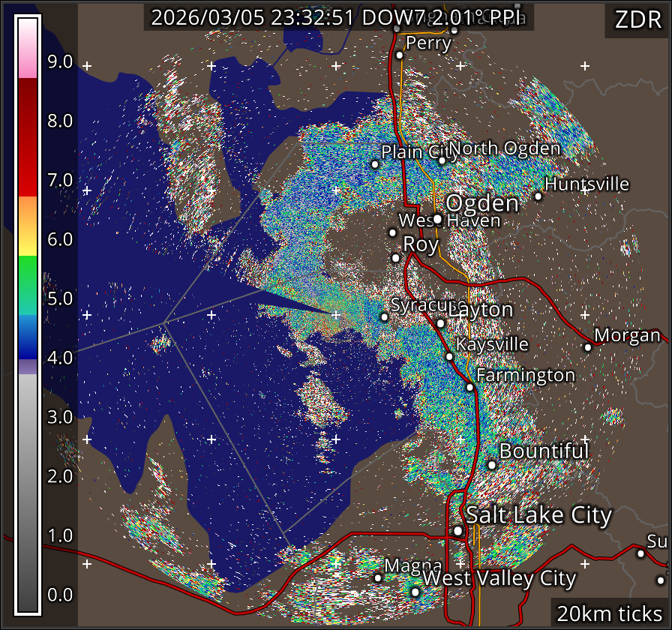672x630 pixels.
Task: Click the Ogden city marker dot
Action: click(437, 219)
